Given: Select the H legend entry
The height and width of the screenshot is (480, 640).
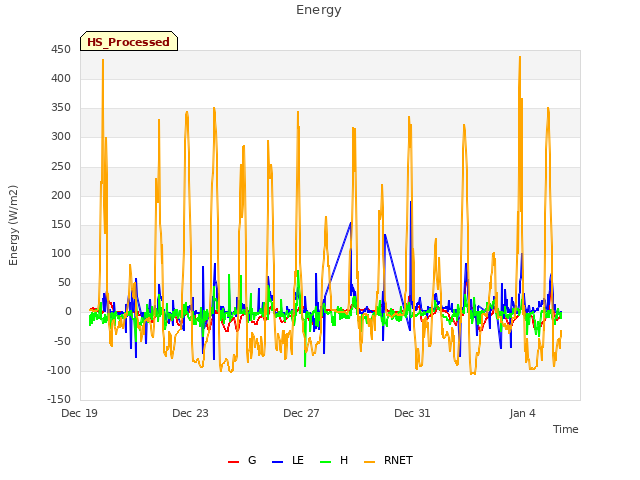Looking at the screenshot, I should click(x=334, y=460).
